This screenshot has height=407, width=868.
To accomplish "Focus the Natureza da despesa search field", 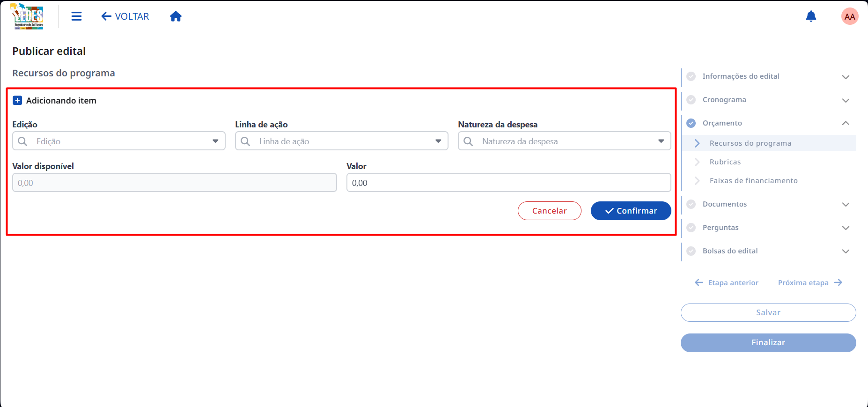I will (565, 141).
